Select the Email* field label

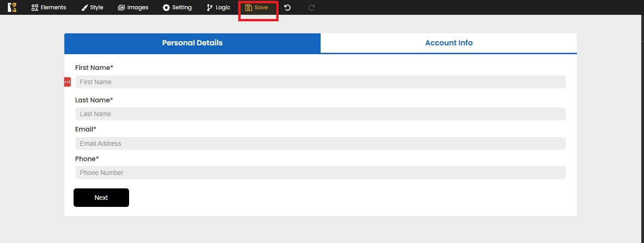pyautogui.click(x=86, y=129)
